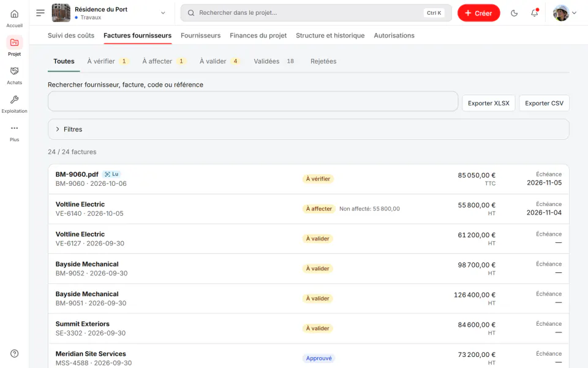Open the help question mark icon

[14, 353]
